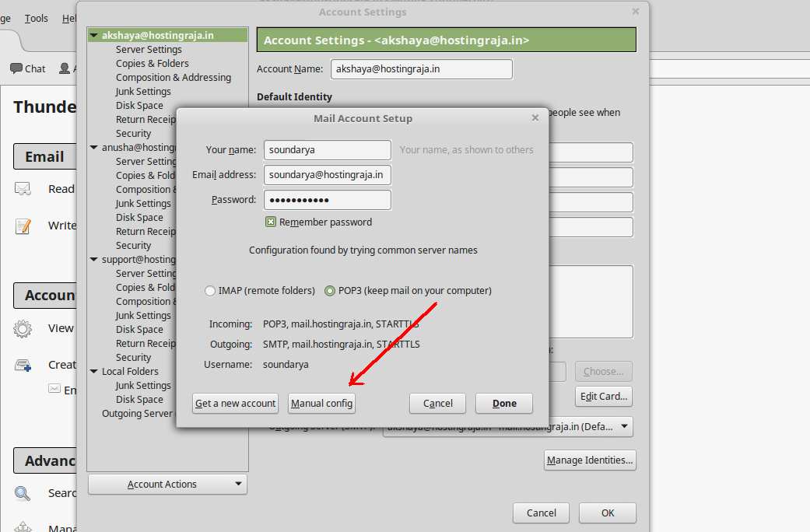810x532 pixels.
Task: Collapse the akshaya@hostingraja.in account tree
Action: [x=94, y=35]
